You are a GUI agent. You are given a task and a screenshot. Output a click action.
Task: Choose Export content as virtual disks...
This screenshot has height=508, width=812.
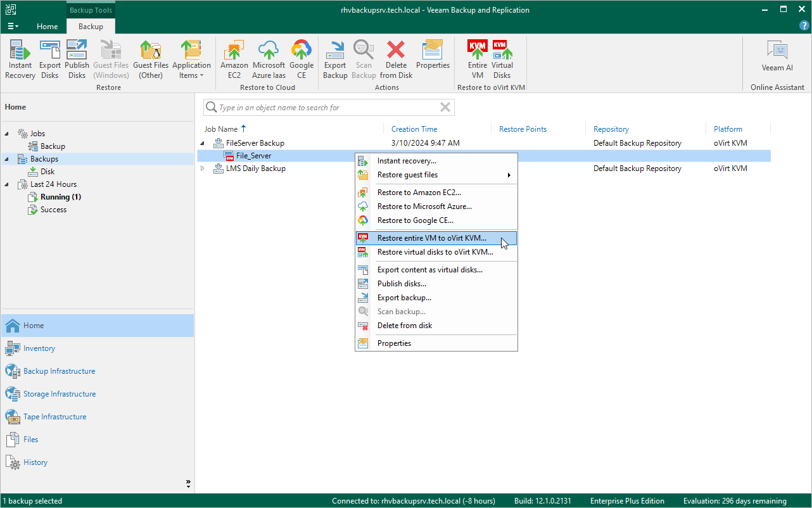436,270
